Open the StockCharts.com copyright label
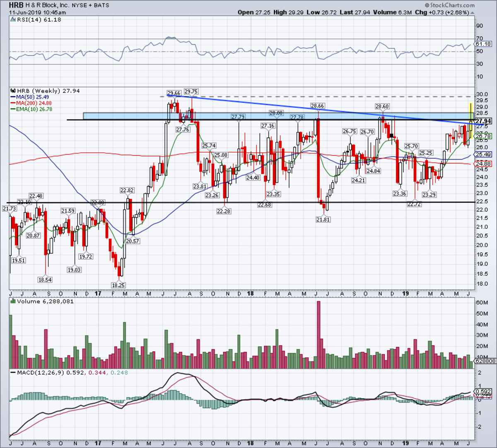This screenshot has height=448, width=497. pos(450,5)
